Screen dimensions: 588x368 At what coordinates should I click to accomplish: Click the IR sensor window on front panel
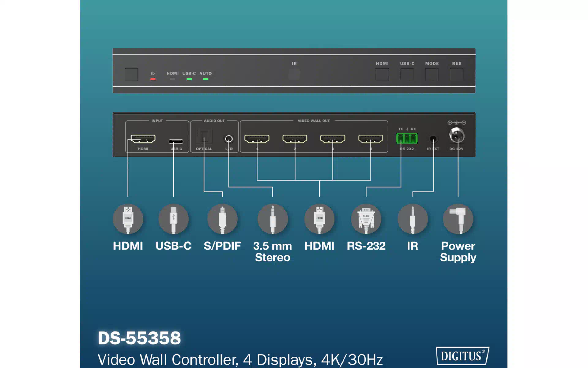point(294,74)
